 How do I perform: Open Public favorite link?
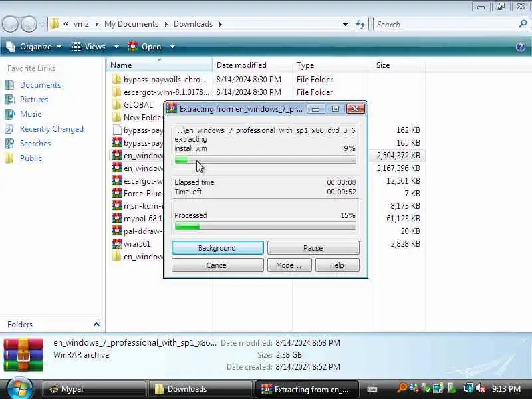(x=31, y=158)
